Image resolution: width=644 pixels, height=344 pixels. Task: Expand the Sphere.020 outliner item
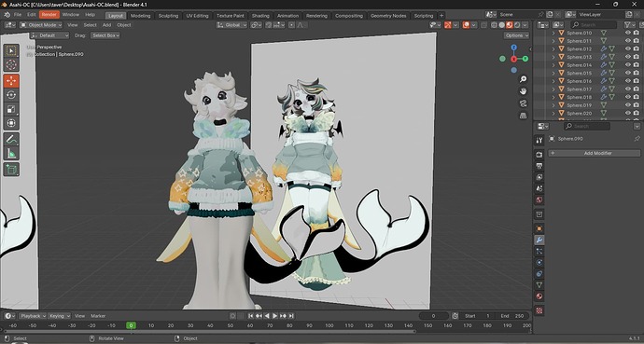[x=553, y=113]
